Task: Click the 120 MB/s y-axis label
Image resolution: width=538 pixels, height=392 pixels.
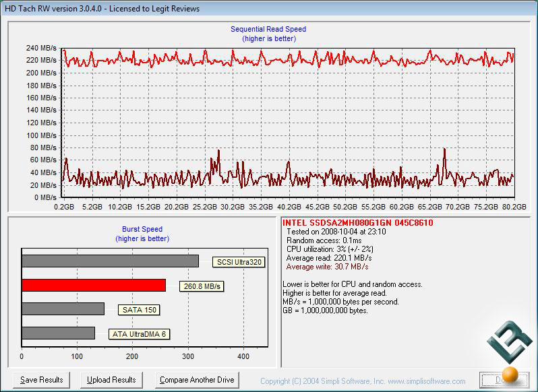Action: point(41,123)
